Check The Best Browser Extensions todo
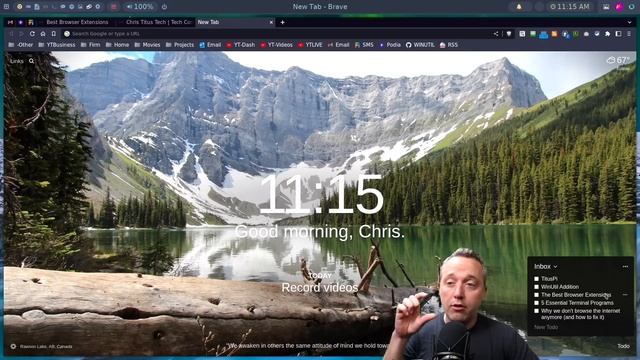Screen dimensions: 640x360 click(536, 295)
